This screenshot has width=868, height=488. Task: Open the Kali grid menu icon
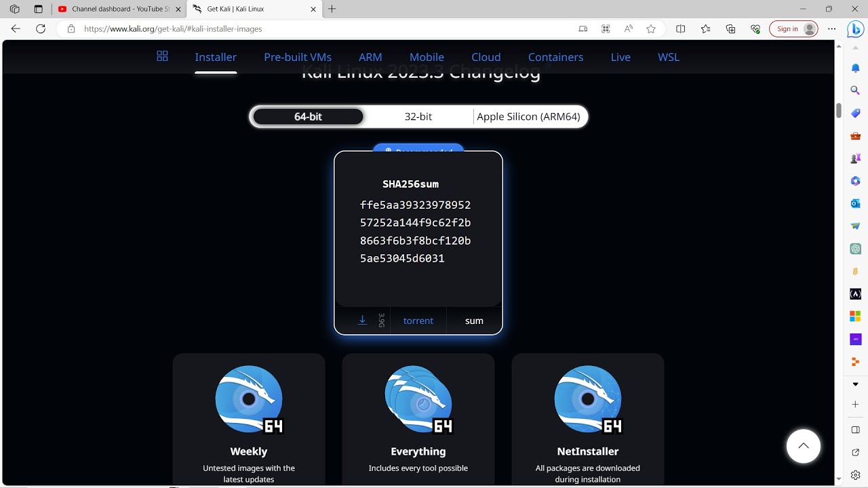(x=162, y=56)
